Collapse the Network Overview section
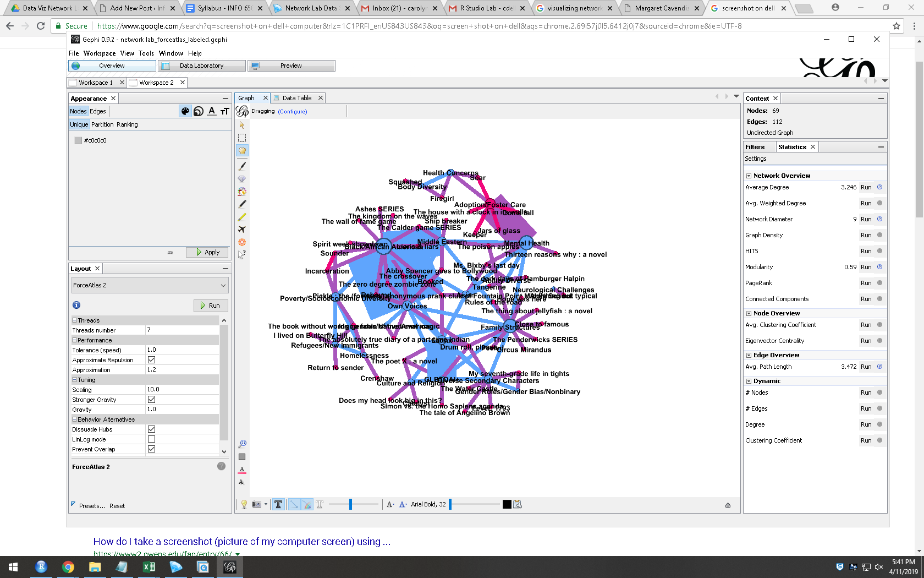This screenshot has height=578, width=924. click(x=749, y=176)
